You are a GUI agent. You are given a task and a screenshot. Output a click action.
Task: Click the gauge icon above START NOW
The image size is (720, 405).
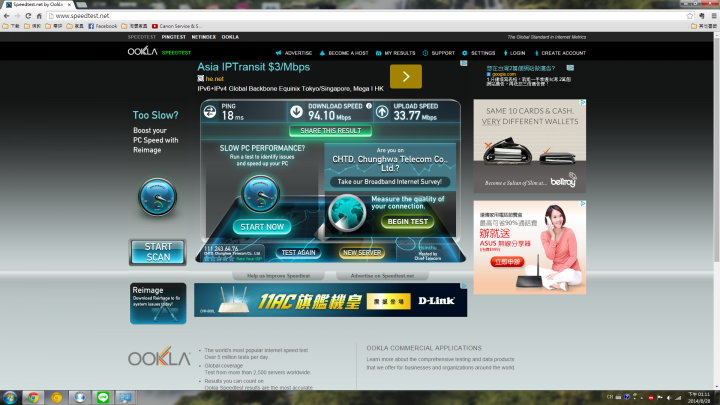[x=260, y=194]
